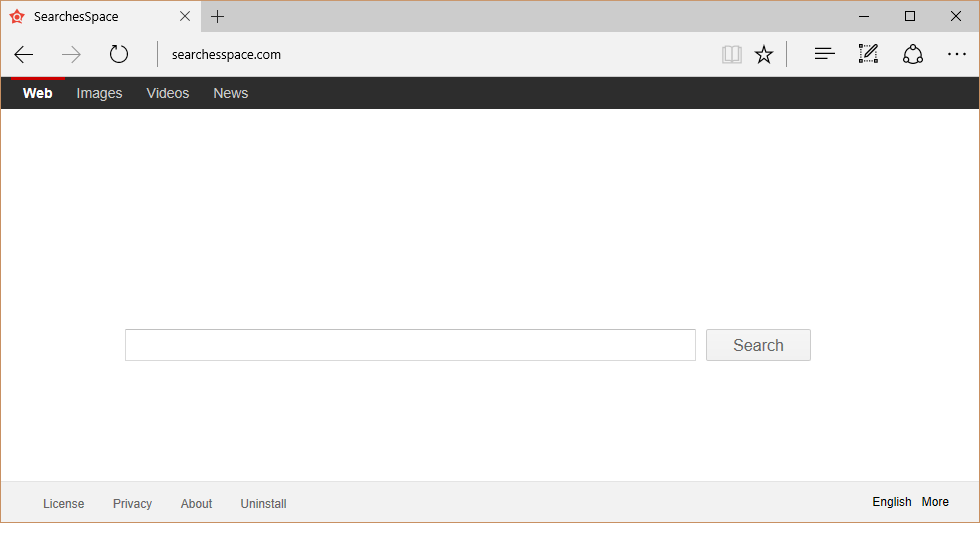Open the Share icon
980x544 pixels.
click(912, 55)
